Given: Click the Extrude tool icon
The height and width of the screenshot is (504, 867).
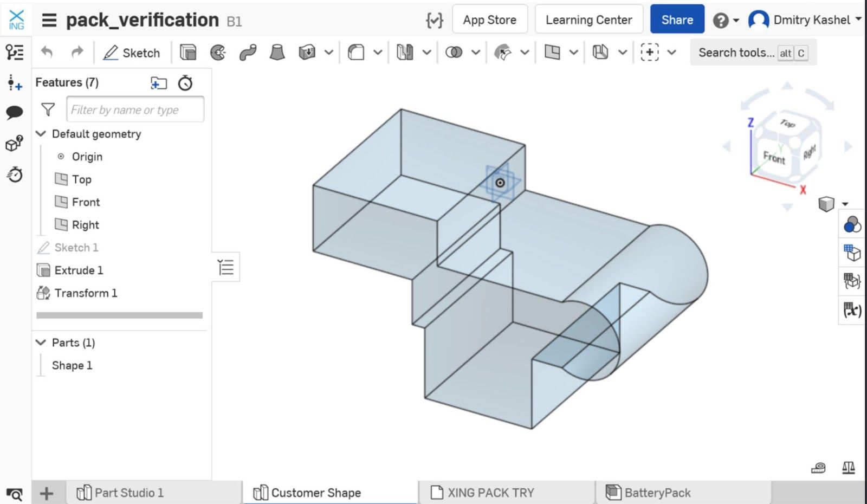Looking at the screenshot, I should pos(187,53).
